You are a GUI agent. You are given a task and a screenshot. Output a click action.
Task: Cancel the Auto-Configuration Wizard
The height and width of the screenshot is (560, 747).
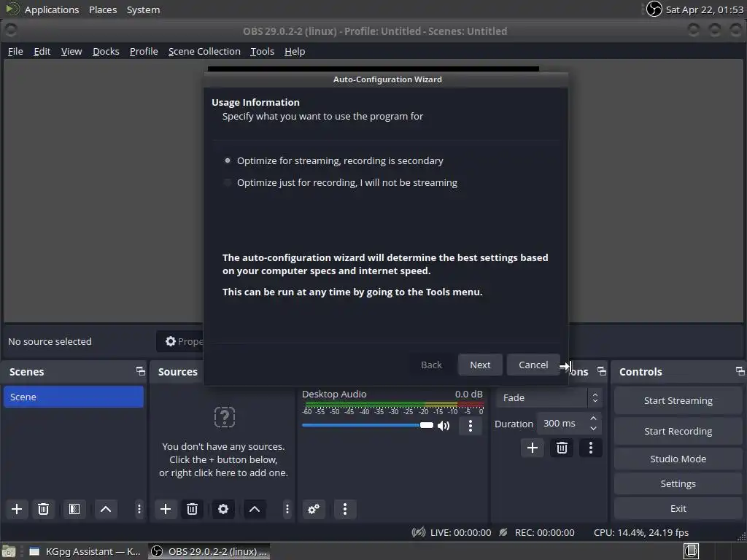click(533, 365)
